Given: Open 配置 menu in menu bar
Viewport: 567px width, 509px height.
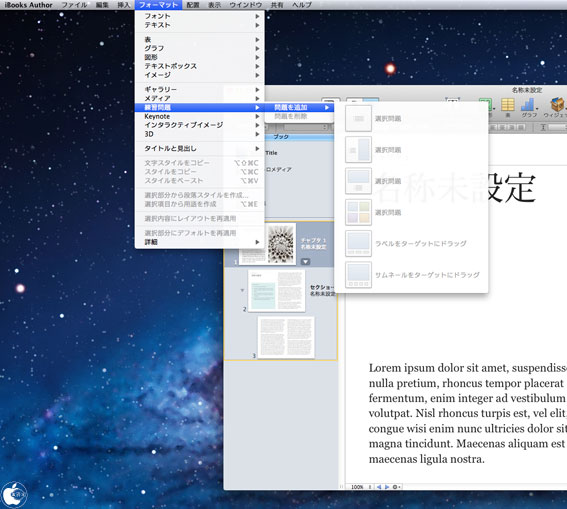Looking at the screenshot, I should pyautogui.click(x=193, y=5).
